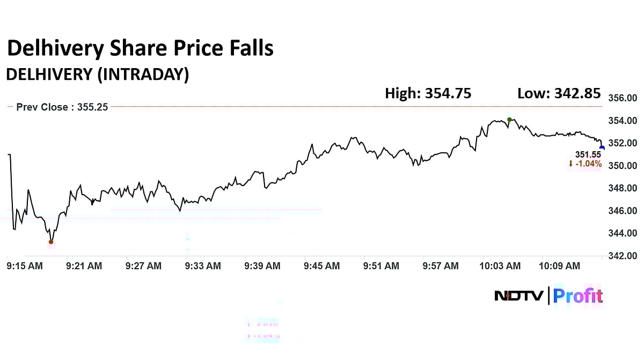Select the Prev Close : 355.25 label
644x362 pixels.
point(62,107)
